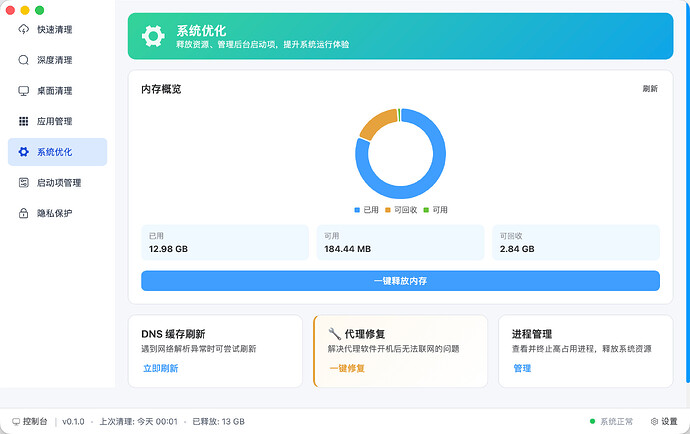This screenshot has width=690, height=434.
Task: Click the monitor icon for 桌面清理
Action: click(x=24, y=91)
